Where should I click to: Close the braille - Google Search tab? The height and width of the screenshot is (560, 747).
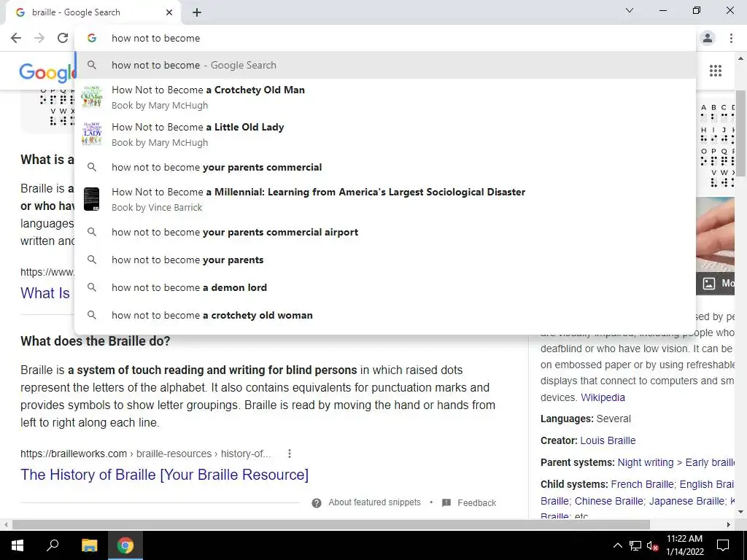pyautogui.click(x=169, y=12)
